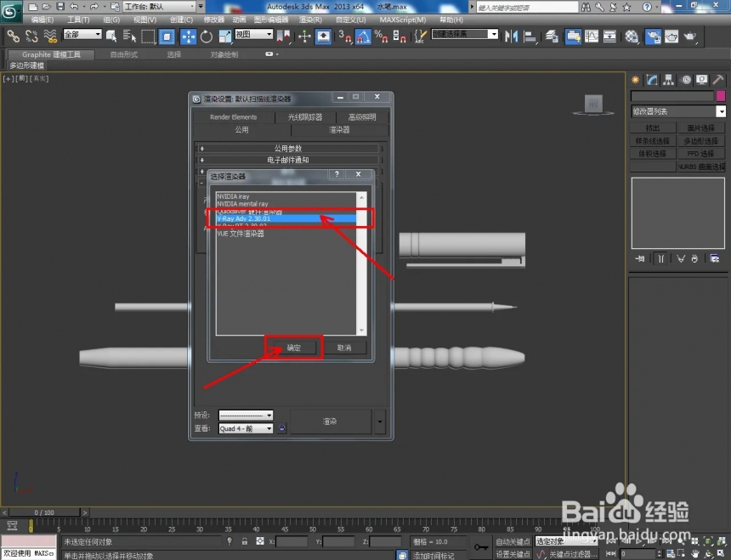The width and height of the screenshot is (731, 560).
Task: Open the workspace dropdown 工作台: 默认
Action: click(x=160, y=7)
